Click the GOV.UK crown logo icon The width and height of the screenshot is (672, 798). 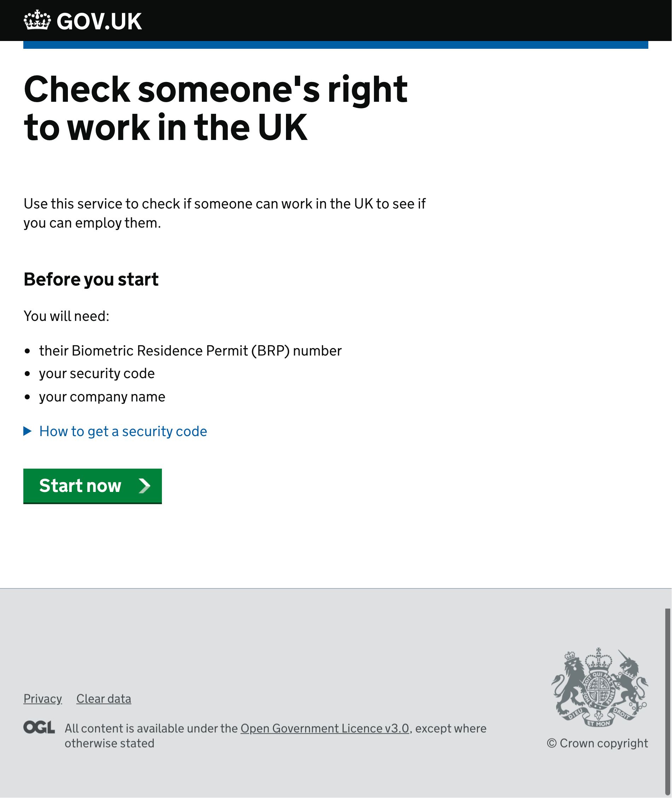click(x=37, y=20)
